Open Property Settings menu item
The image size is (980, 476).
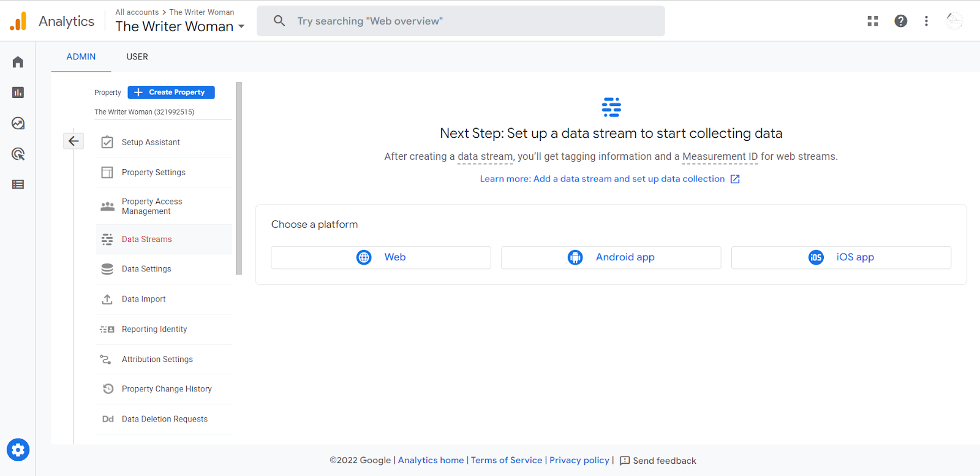(x=164, y=172)
